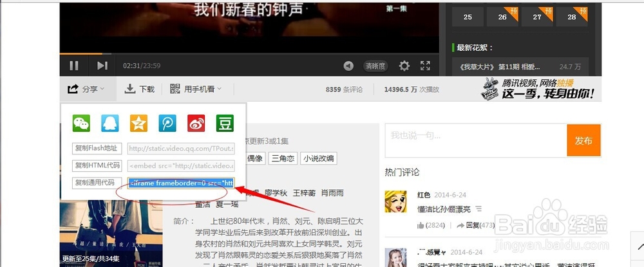The image size is (644, 267).
Task: Select the iframe code field
Action: (x=181, y=183)
